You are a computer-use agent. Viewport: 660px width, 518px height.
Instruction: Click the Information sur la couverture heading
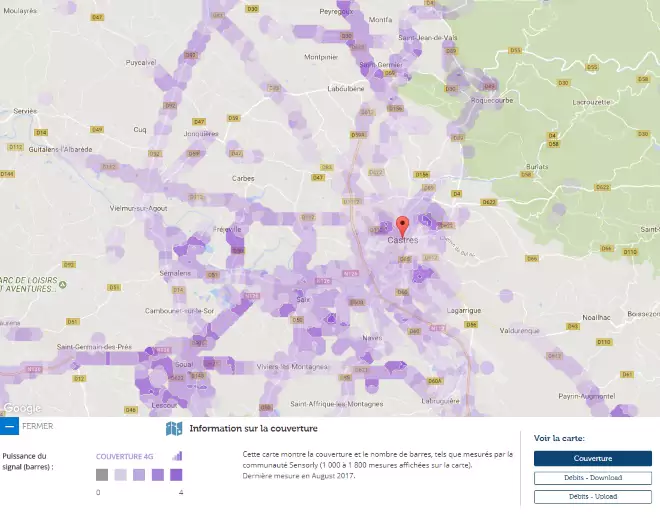pyautogui.click(x=246, y=429)
